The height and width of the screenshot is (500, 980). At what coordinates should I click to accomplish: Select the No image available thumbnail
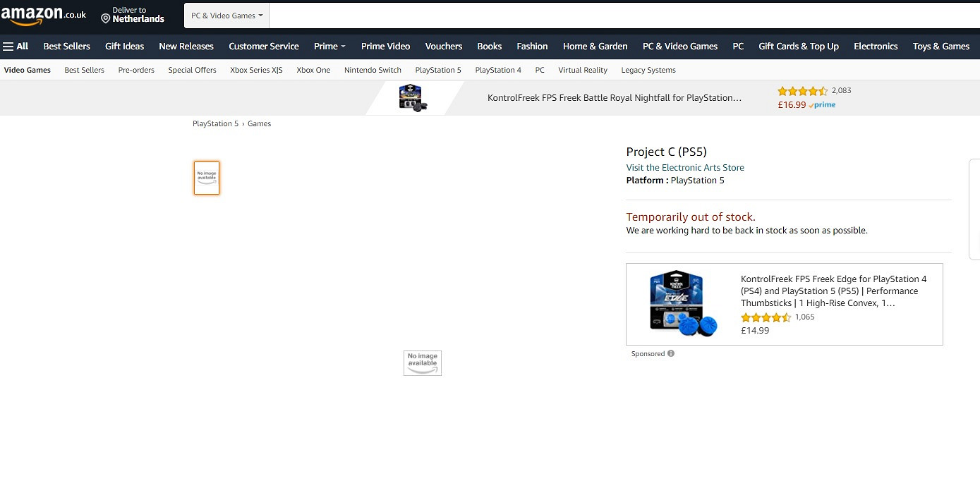point(207,178)
